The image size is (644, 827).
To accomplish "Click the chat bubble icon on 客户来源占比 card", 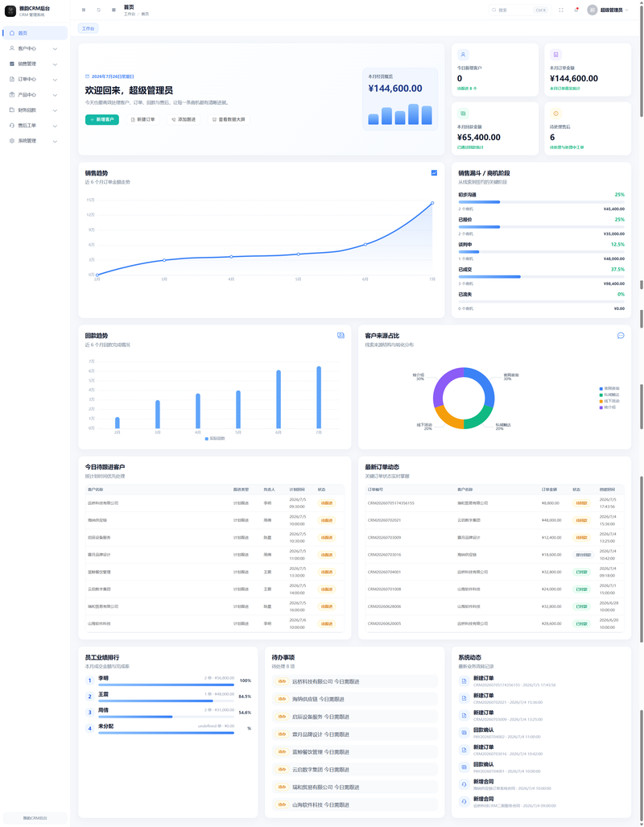I will pyautogui.click(x=621, y=336).
